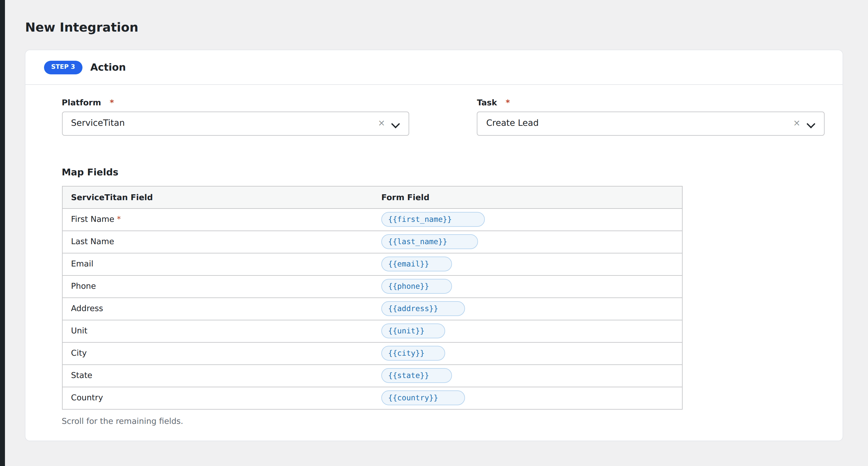Click the Address row label
Image resolution: width=868 pixels, height=466 pixels.
point(87,308)
